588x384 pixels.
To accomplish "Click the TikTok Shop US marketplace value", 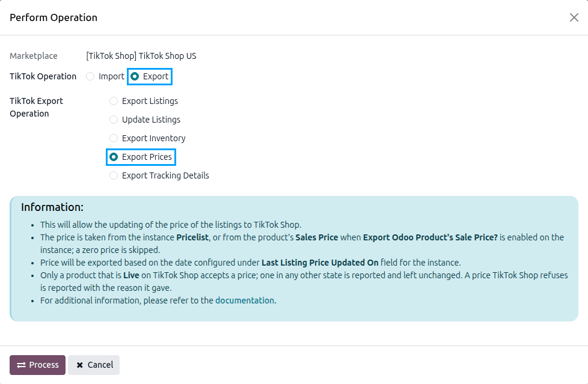I will click(x=141, y=56).
